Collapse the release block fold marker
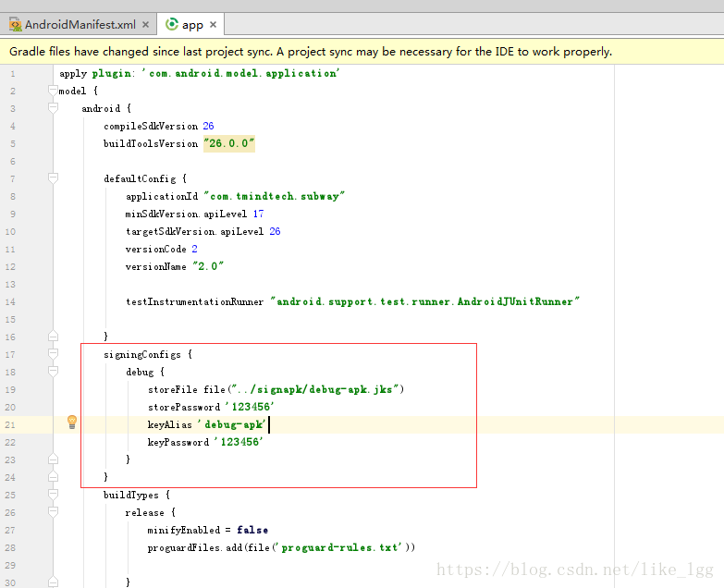This screenshot has width=724, height=588. pyautogui.click(x=53, y=512)
